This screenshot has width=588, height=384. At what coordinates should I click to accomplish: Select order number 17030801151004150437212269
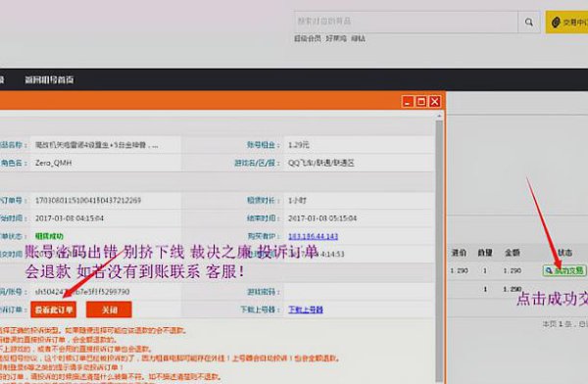[x=88, y=200]
